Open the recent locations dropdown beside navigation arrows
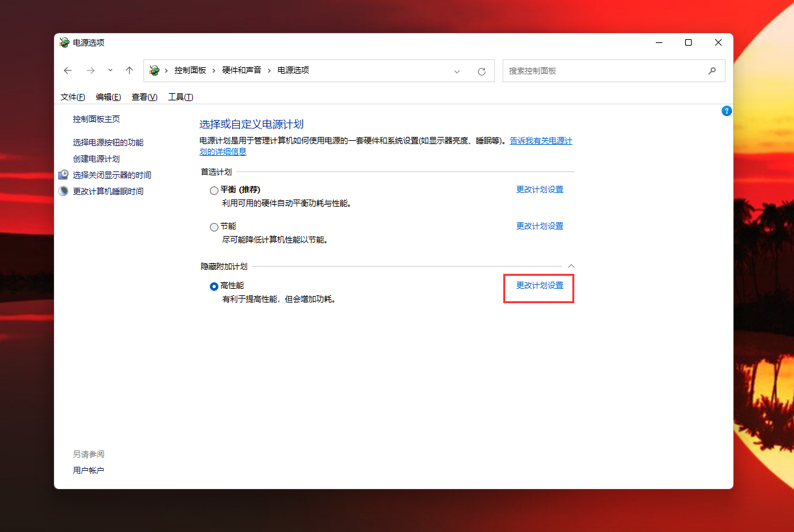The image size is (794, 532). (110, 70)
